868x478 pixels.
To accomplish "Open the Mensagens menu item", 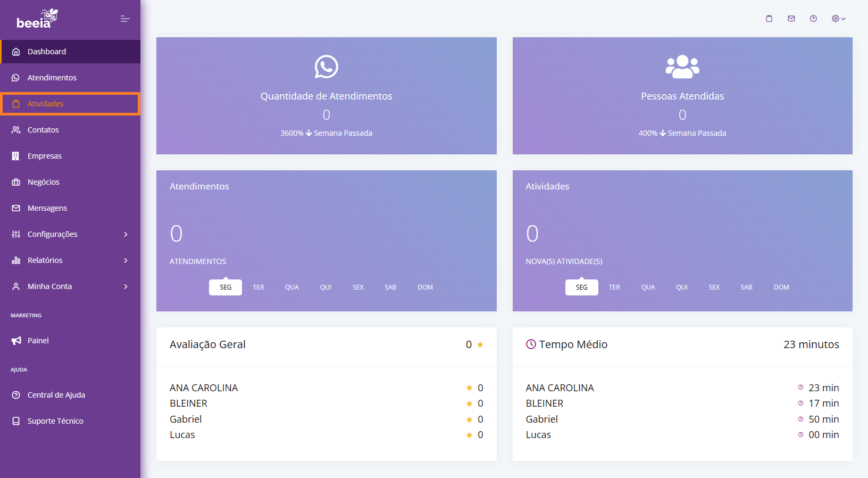I will click(70, 208).
